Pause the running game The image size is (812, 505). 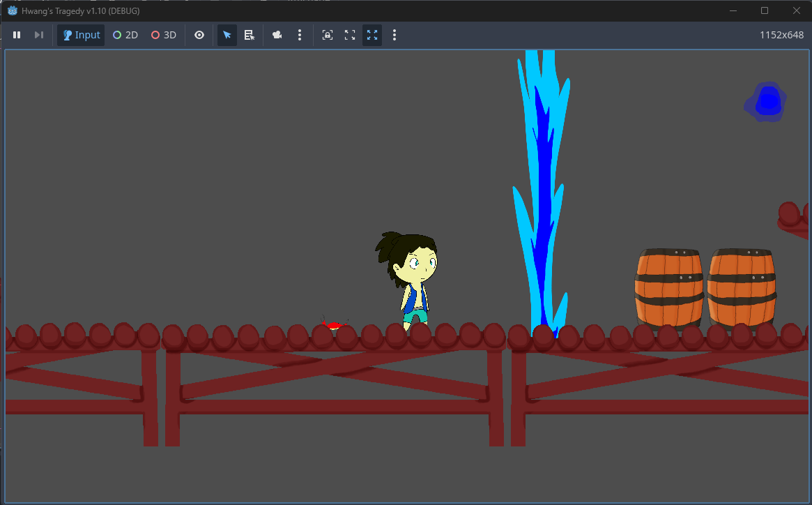(x=17, y=35)
